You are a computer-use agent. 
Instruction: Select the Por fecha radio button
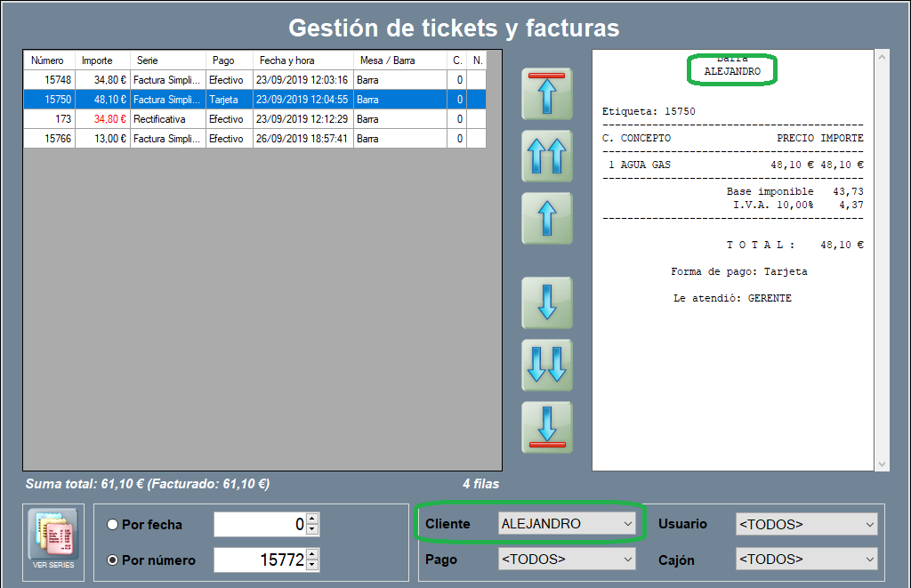(x=113, y=525)
